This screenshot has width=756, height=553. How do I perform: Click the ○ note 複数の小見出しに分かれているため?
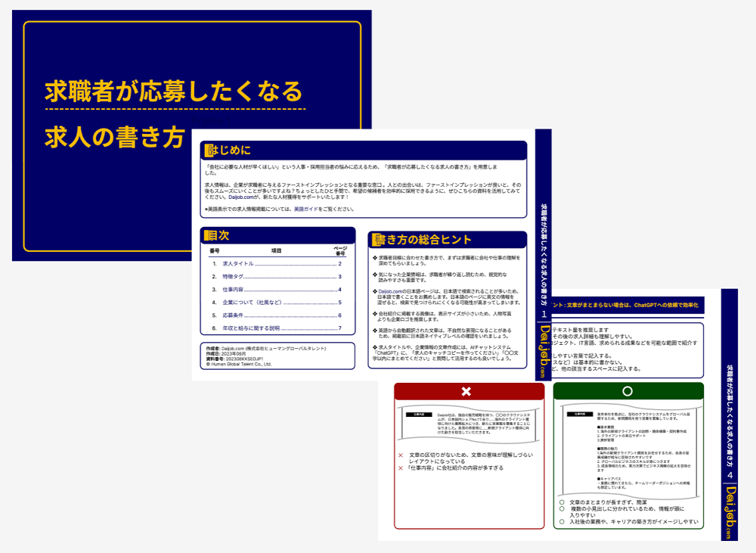click(x=622, y=512)
